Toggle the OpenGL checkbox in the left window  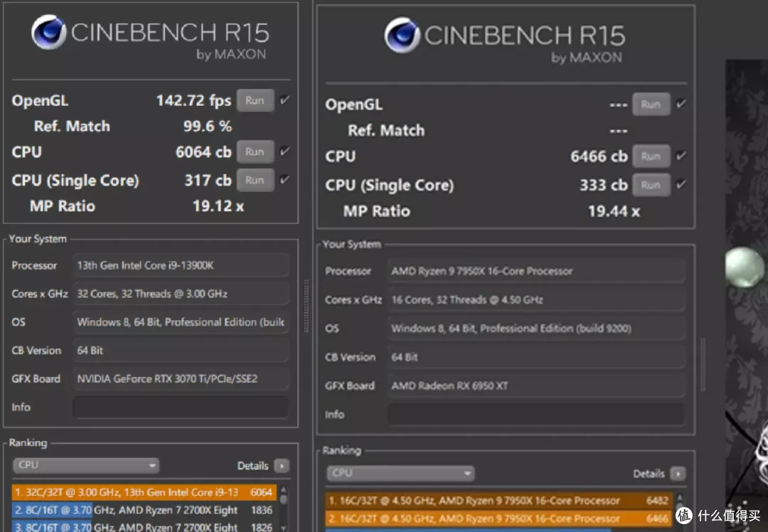click(x=284, y=100)
